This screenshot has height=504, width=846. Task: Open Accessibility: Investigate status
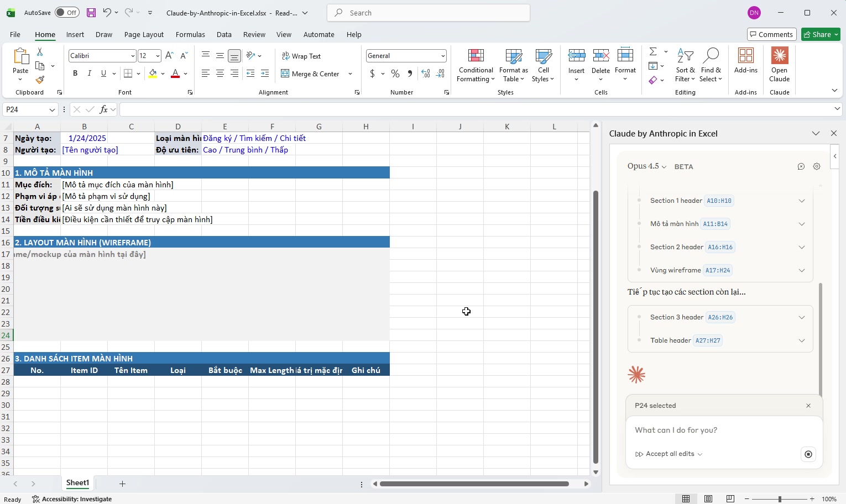tap(72, 499)
